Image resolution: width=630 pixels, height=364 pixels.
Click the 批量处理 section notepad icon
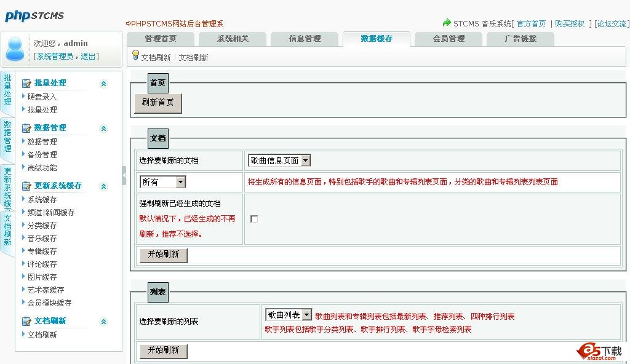click(26, 84)
